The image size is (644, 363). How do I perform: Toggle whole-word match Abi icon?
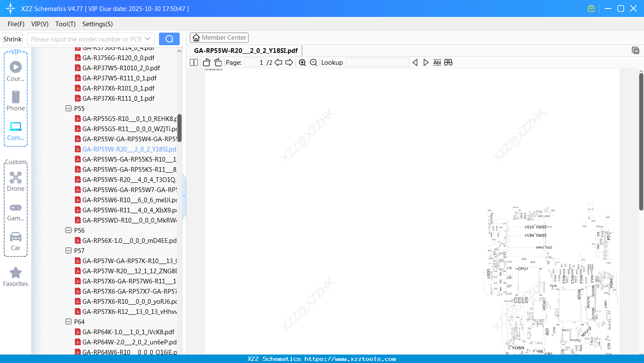[x=437, y=62]
